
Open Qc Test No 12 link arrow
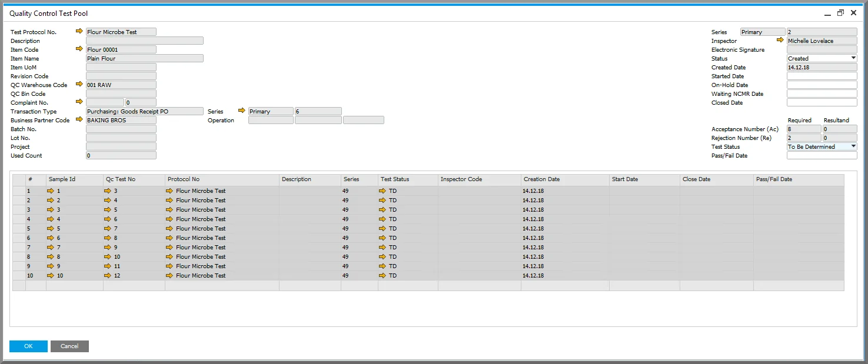(108, 276)
